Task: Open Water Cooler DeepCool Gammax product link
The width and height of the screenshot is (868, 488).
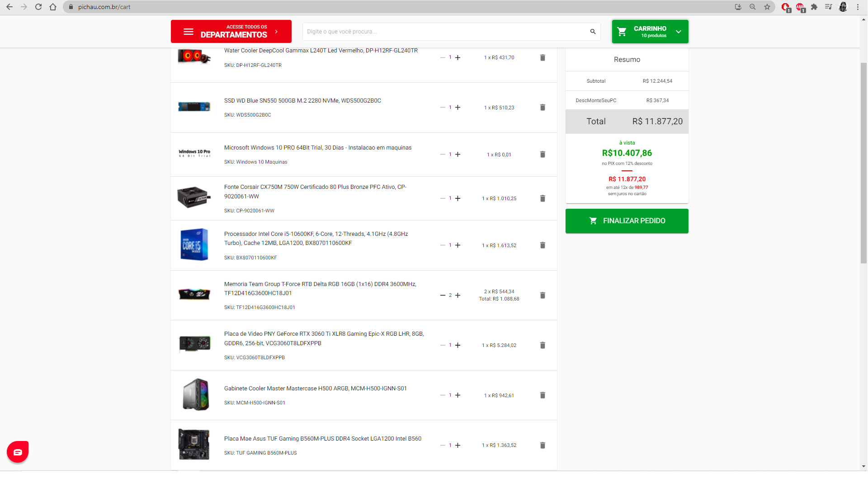Action: (x=321, y=51)
